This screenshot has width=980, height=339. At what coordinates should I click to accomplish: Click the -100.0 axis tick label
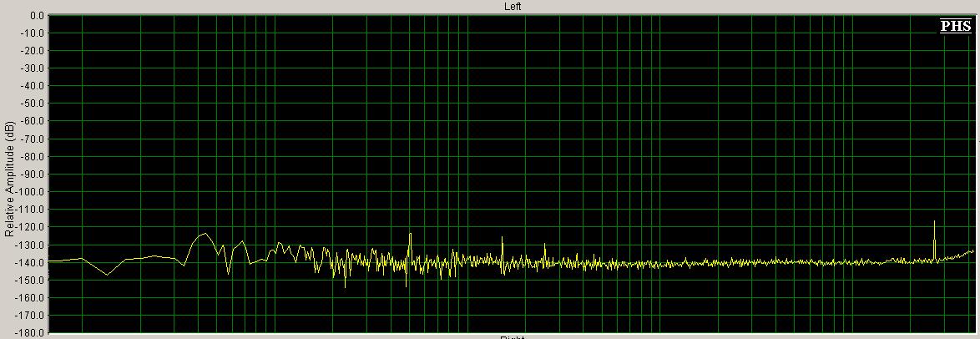pos(31,191)
